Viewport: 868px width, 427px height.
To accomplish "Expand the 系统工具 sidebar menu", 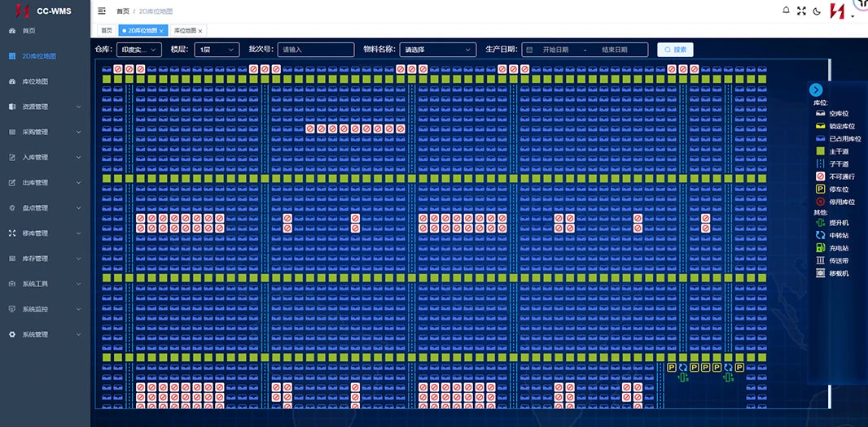I will tap(45, 284).
